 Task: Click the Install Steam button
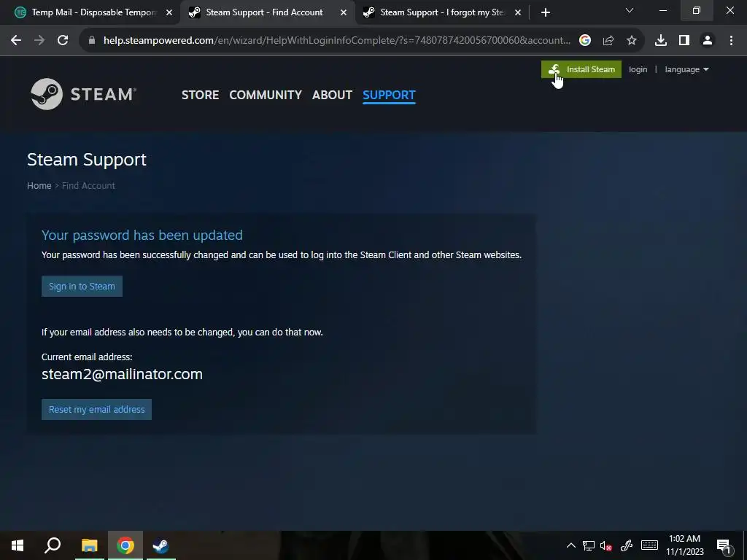(581, 69)
